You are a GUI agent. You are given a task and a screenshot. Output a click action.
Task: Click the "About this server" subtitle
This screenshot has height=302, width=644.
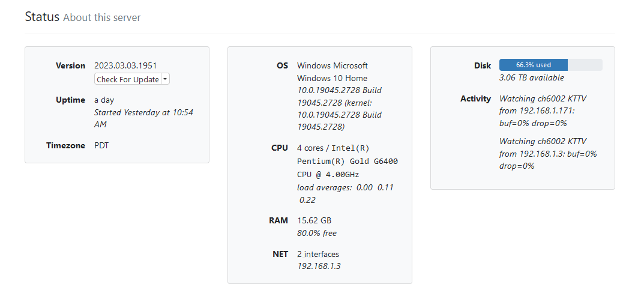(x=101, y=17)
